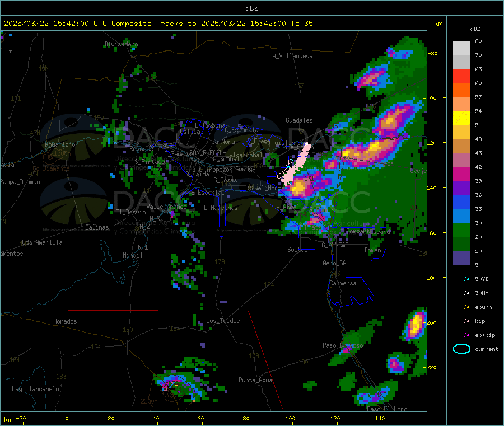Click the Divisadero place label
Screen dimensions: 504x426
tap(121, 44)
